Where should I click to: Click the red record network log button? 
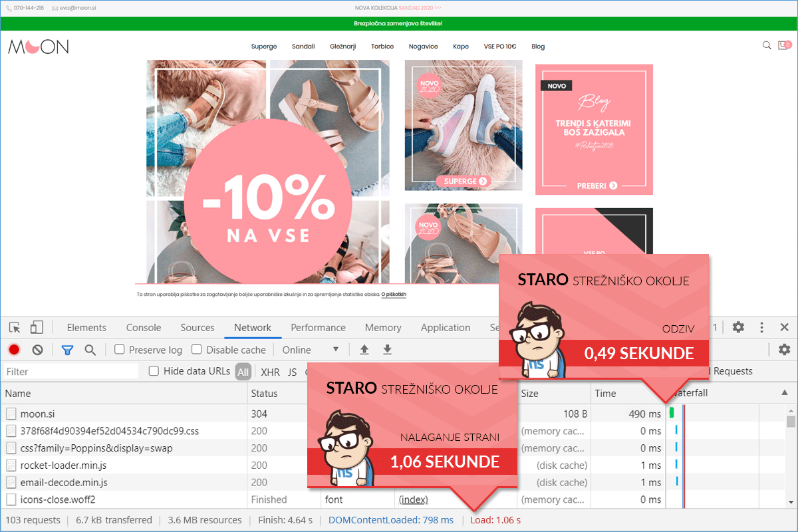click(14, 350)
